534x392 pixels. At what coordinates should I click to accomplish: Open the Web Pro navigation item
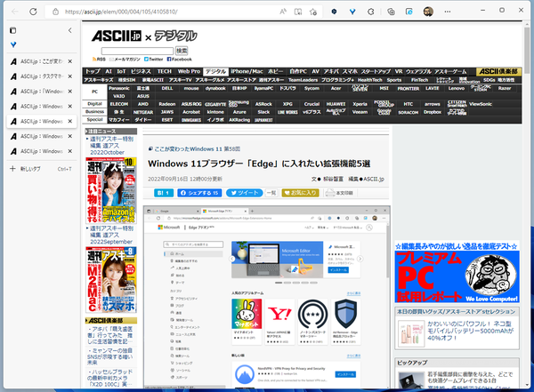click(x=189, y=71)
